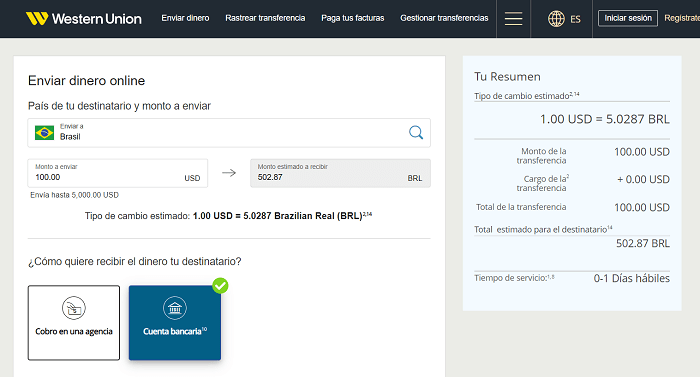
Task: Click the arrow between amount fields
Action: pyautogui.click(x=229, y=172)
